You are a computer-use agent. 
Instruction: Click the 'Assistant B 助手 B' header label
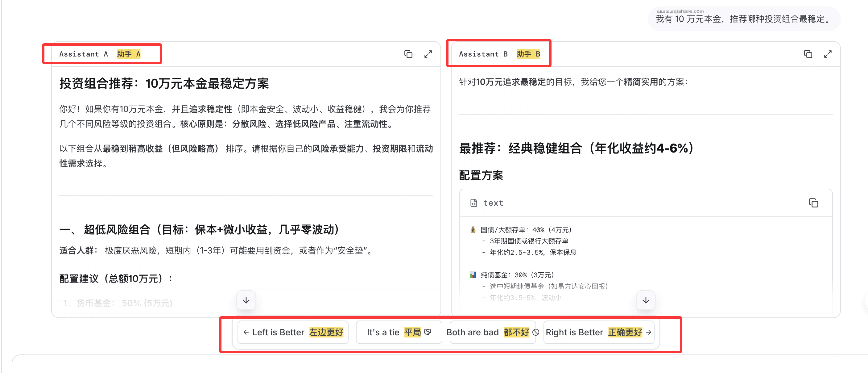click(499, 54)
